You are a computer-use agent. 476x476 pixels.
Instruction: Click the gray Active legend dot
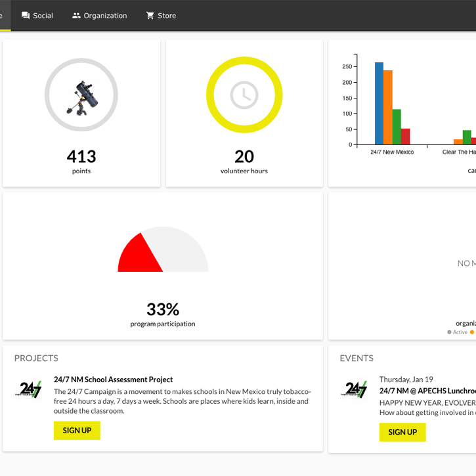pyautogui.click(x=449, y=332)
